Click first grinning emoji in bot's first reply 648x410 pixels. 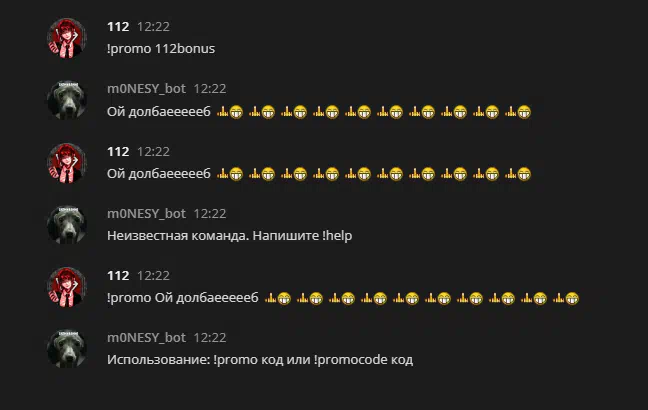pos(236,112)
